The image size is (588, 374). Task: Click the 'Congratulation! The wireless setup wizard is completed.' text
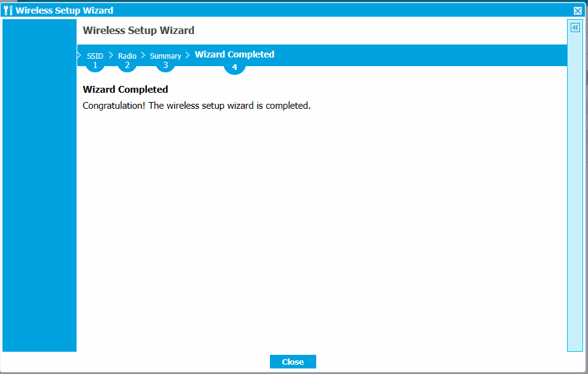pos(196,106)
